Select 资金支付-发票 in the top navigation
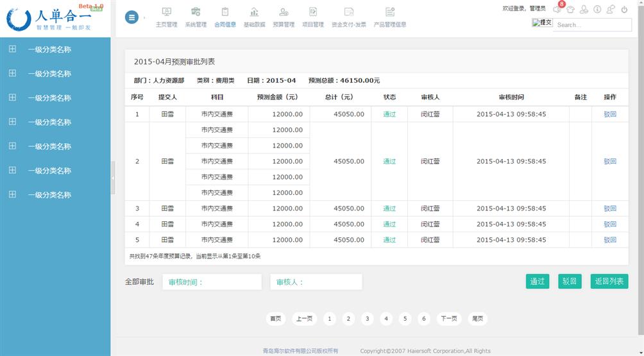This screenshot has width=644, height=356. (348, 17)
